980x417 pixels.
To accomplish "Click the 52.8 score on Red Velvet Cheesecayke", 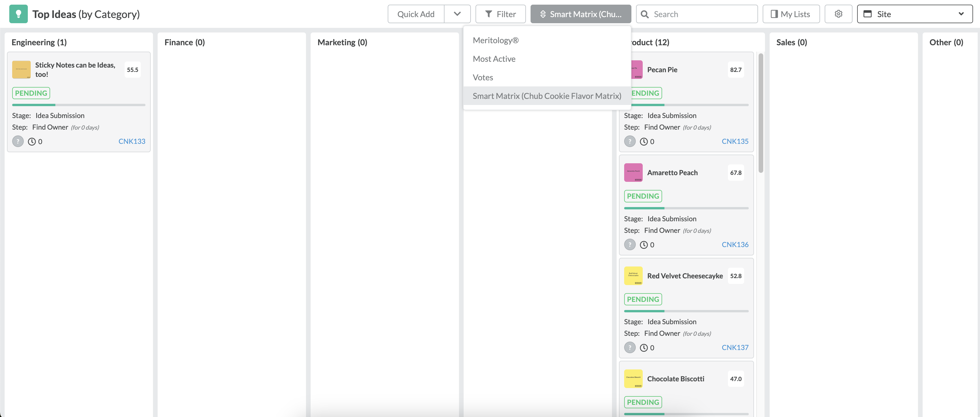I will pyautogui.click(x=735, y=276).
